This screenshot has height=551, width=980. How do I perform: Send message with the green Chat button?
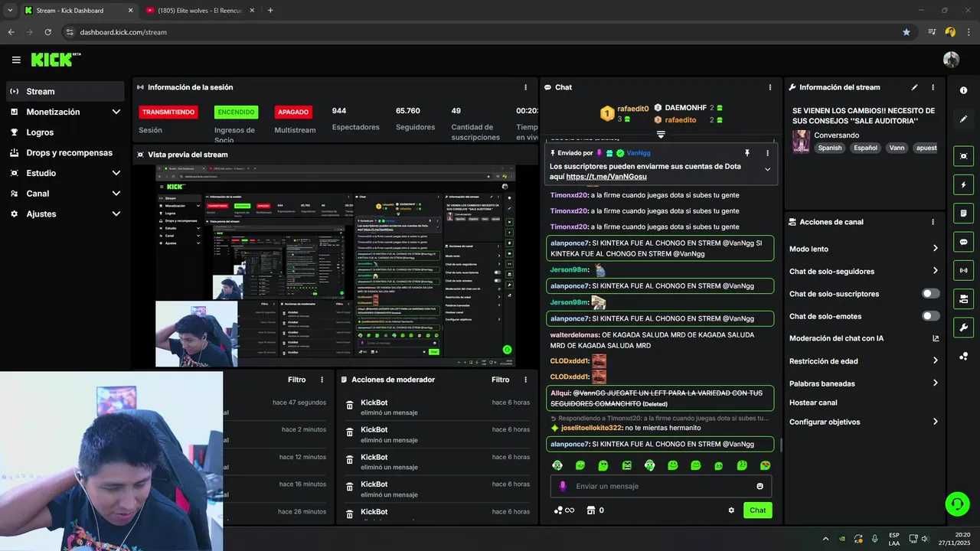click(757, 510)
